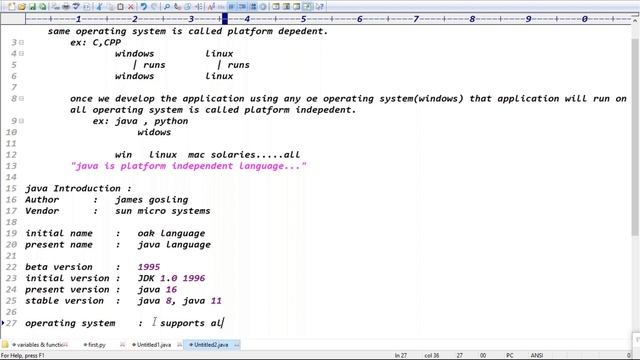Viewport: 640px width, 360px height.
Task: Click "JDK 1.0 1996" on line 23
Action: tap(171, 278)
